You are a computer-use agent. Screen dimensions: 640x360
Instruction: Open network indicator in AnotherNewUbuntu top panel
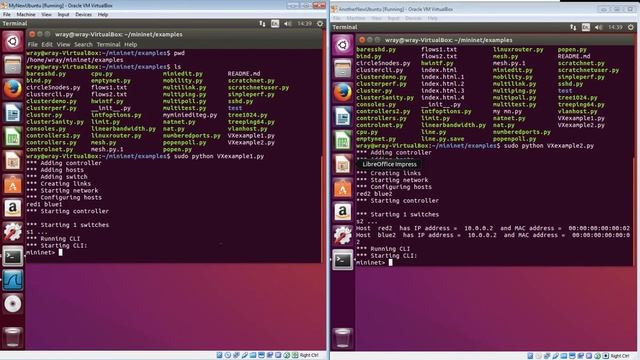click(573, 27)
